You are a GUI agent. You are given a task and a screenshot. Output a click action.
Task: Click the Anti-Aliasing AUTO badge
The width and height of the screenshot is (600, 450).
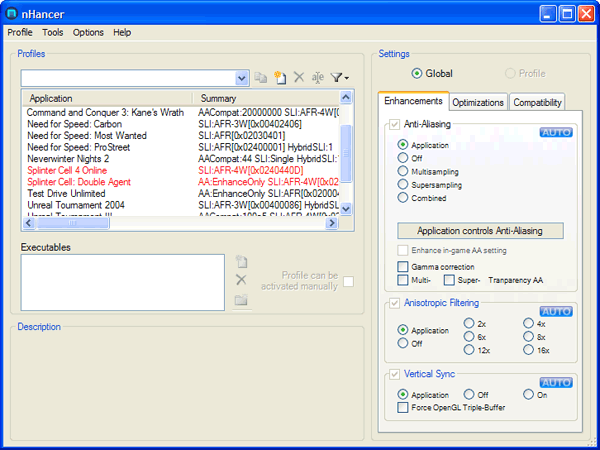coord(556,132)
